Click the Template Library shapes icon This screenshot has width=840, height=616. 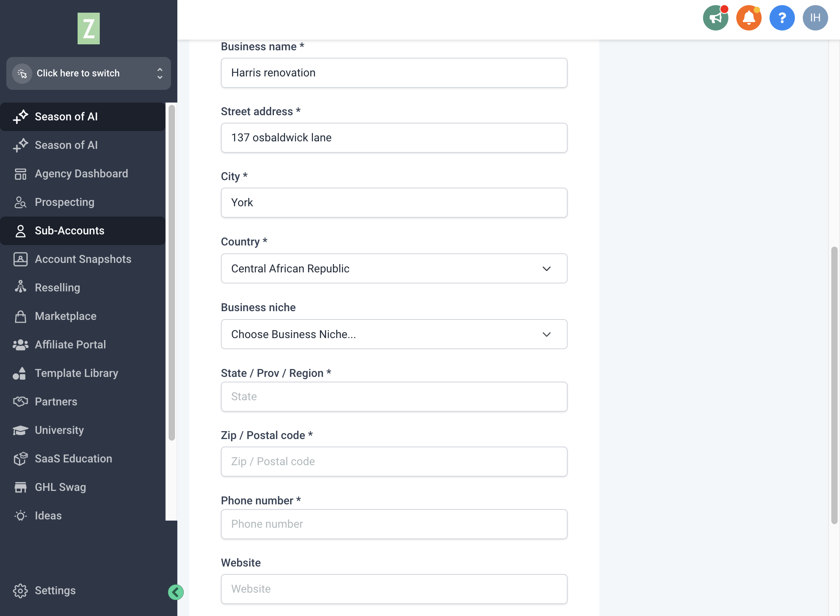click(x=19, y=373)
